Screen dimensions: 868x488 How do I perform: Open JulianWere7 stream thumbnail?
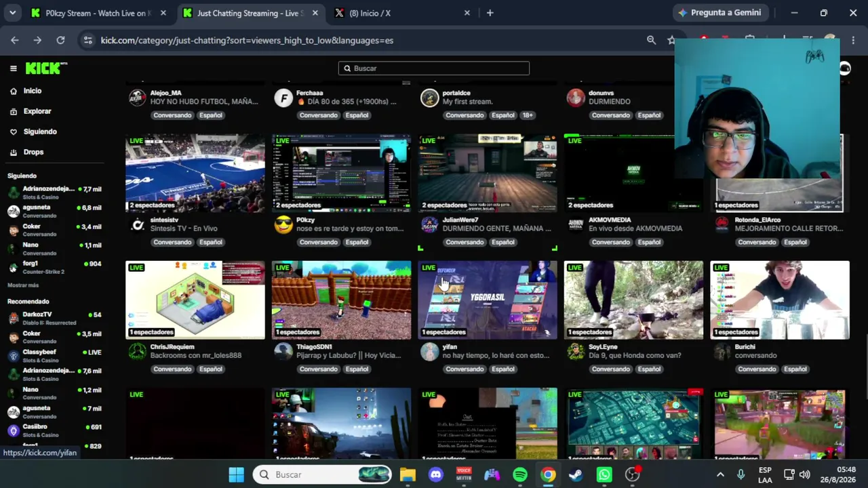tap(488, 173)
